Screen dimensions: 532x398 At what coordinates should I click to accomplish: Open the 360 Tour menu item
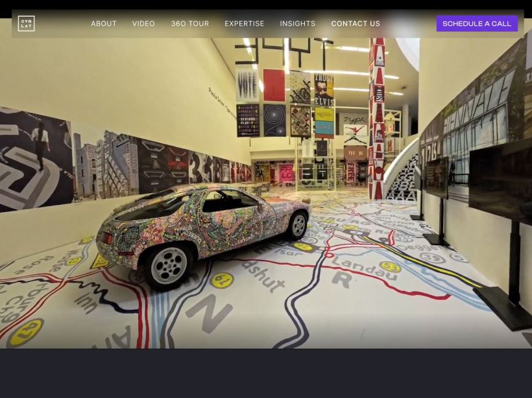(190, 23)
